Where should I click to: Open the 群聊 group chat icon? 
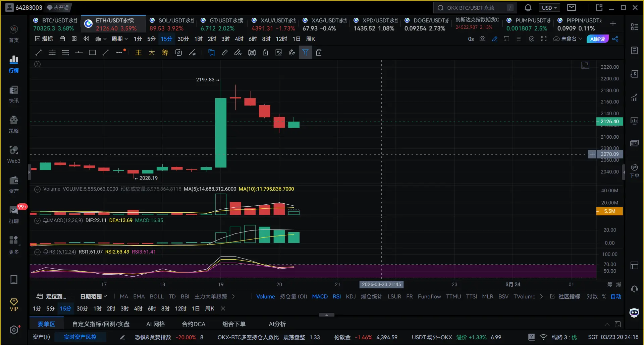point(14,215)
